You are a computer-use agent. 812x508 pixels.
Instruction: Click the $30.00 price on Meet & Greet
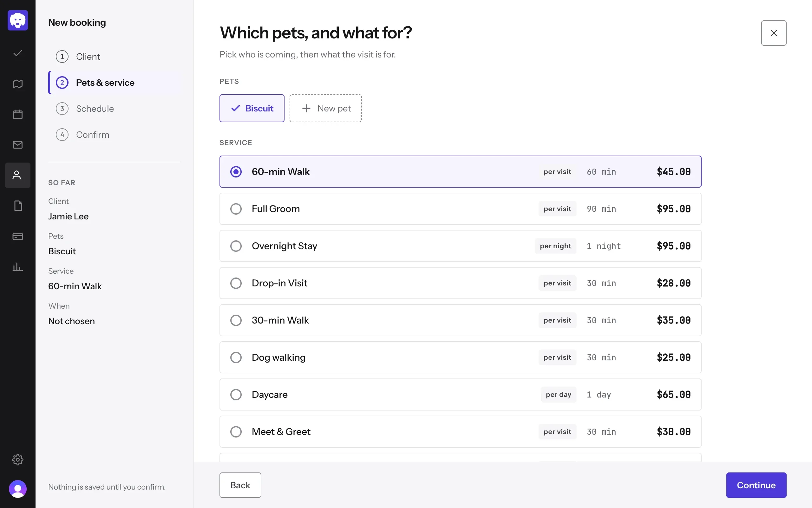673,432
